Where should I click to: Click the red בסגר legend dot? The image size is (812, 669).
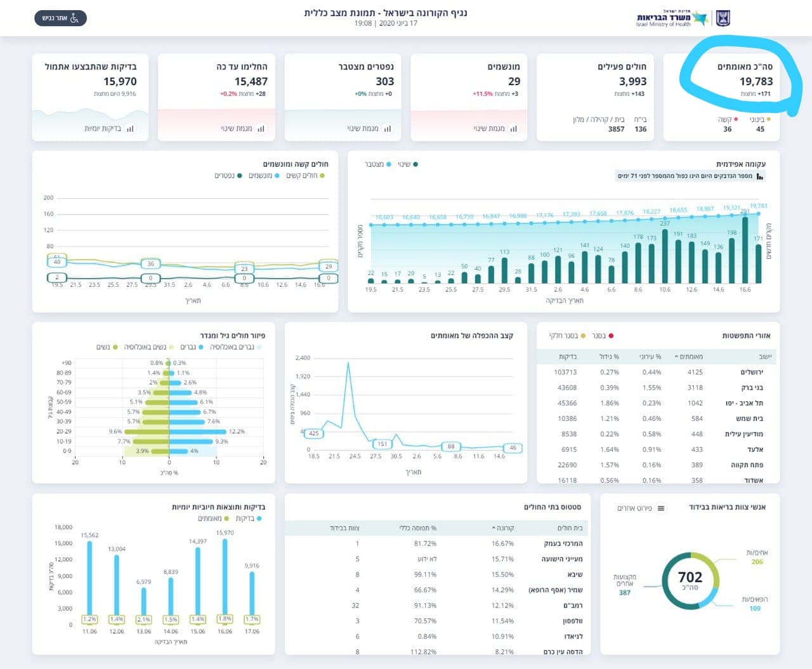click(x=611, y=336)
